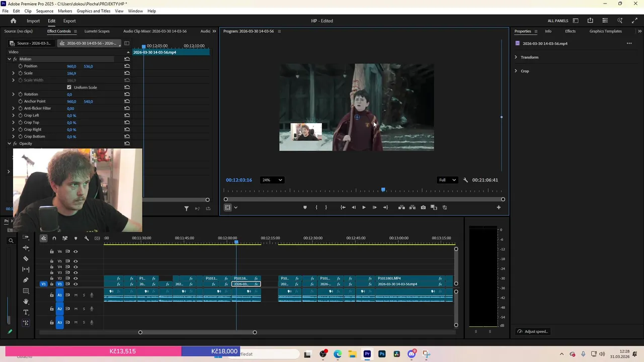
Task: Go to the Export workspace
Action: click(69, 21)
